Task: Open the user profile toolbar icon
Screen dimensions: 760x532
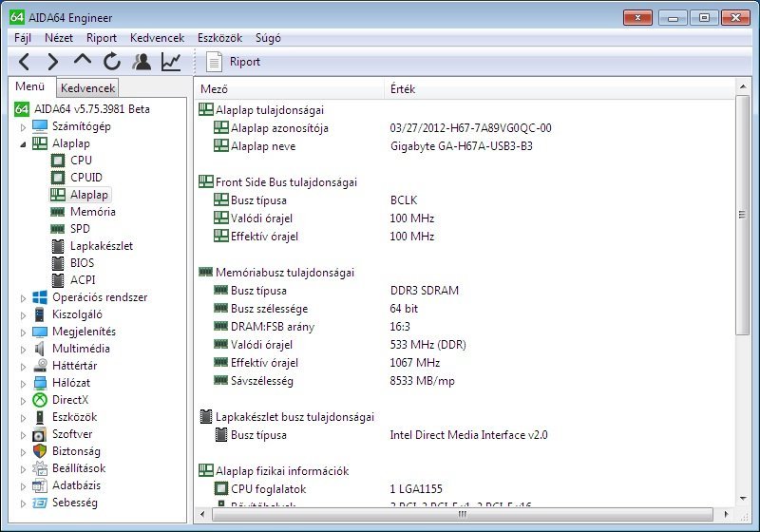Action: coord(142,62)
